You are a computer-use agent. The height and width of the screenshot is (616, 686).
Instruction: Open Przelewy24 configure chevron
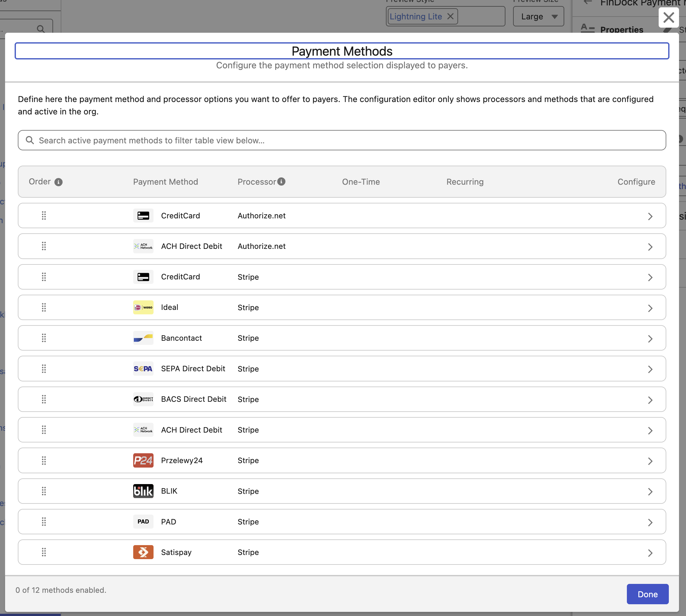tap(650, 461)
